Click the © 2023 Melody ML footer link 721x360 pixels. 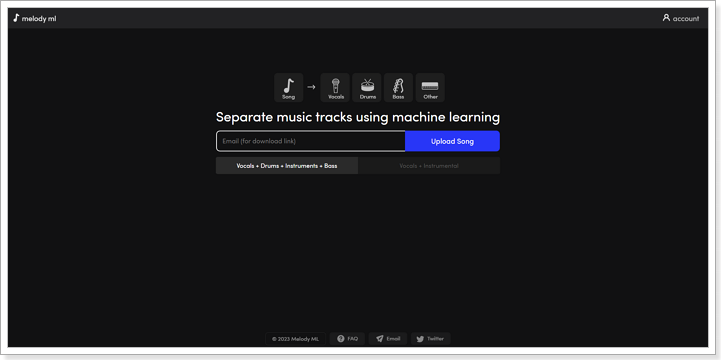click(295, 339)
